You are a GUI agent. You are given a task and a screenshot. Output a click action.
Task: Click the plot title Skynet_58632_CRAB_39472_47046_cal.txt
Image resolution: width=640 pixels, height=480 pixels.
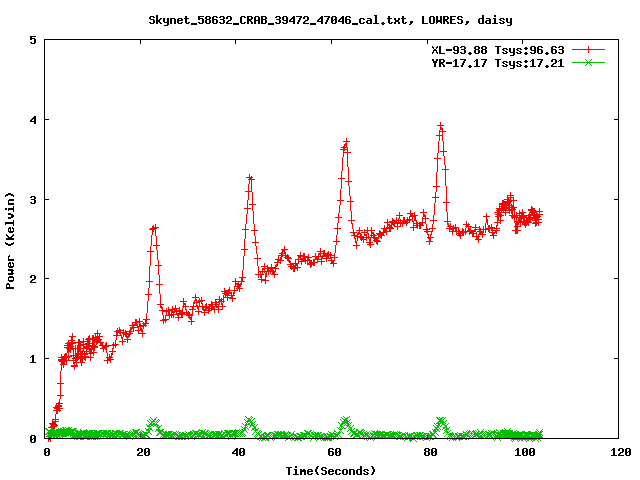click(x=278, y=20)
